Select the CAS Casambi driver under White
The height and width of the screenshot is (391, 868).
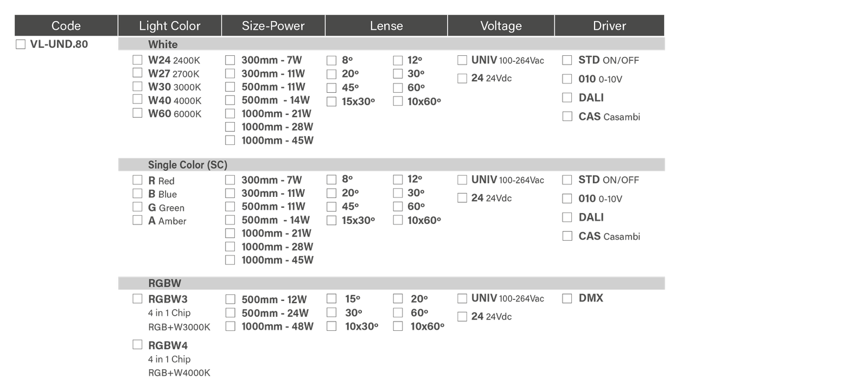567,117
